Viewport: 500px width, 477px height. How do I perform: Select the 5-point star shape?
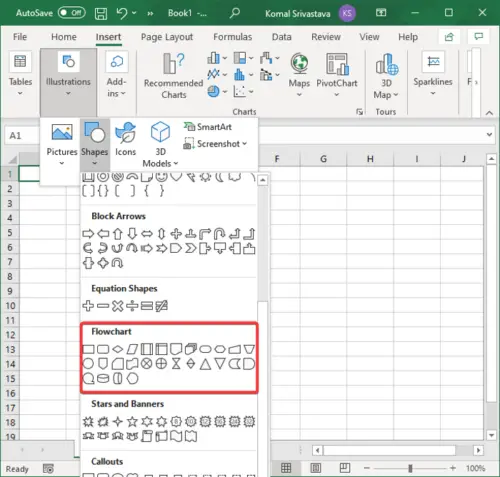click(132, 422)
